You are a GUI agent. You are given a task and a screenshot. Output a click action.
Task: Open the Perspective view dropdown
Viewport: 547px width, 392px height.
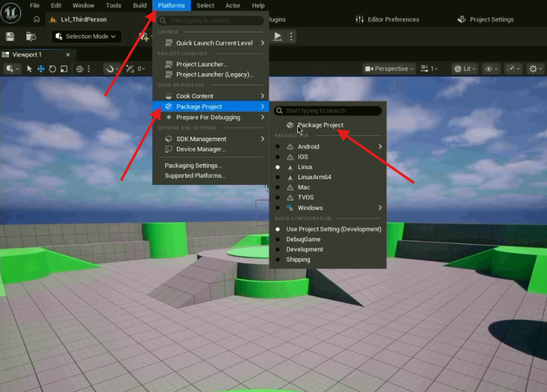pos(389,69)
